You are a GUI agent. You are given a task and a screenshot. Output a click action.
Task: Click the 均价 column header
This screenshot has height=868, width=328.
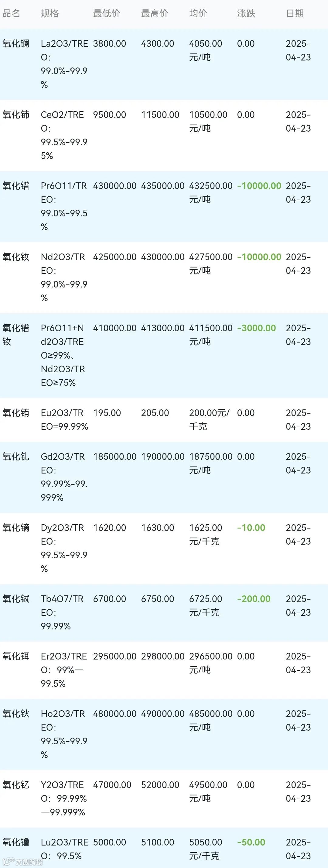point(198,13)
